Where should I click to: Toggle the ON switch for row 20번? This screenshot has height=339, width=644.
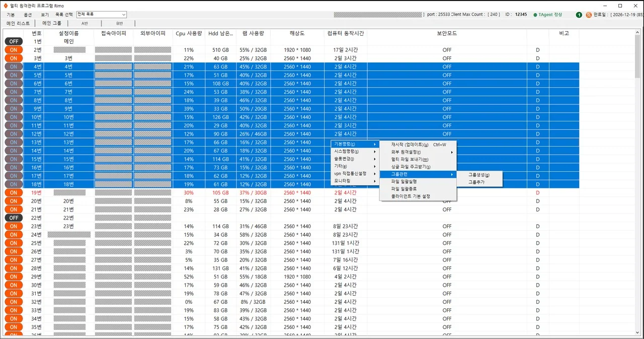[14, 201]
